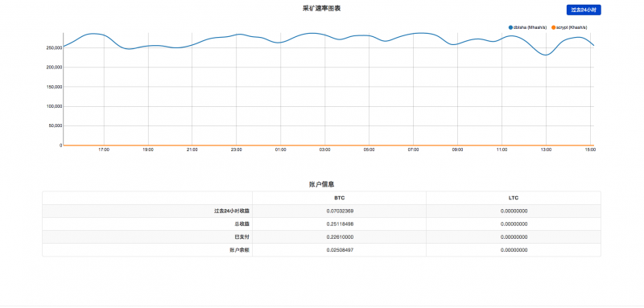
Task: Select the 账户信息 section heading
Action: coord(321,184)
